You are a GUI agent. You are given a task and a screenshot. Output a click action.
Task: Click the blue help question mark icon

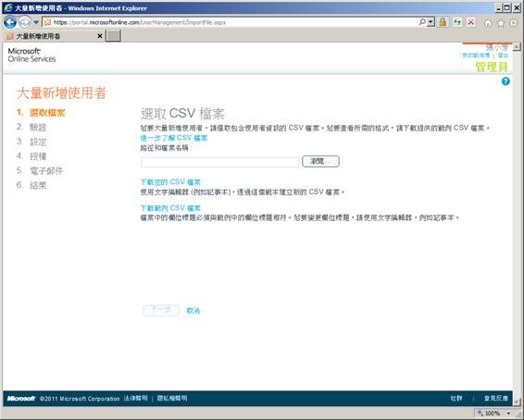[x=505, y=81]
